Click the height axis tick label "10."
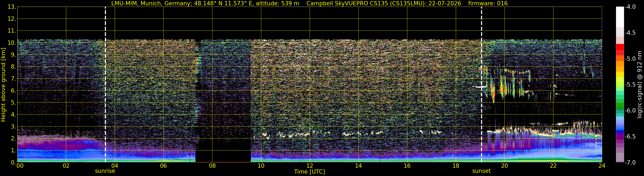The width and height of the screenshot is (644, 176). pos(12,43)
